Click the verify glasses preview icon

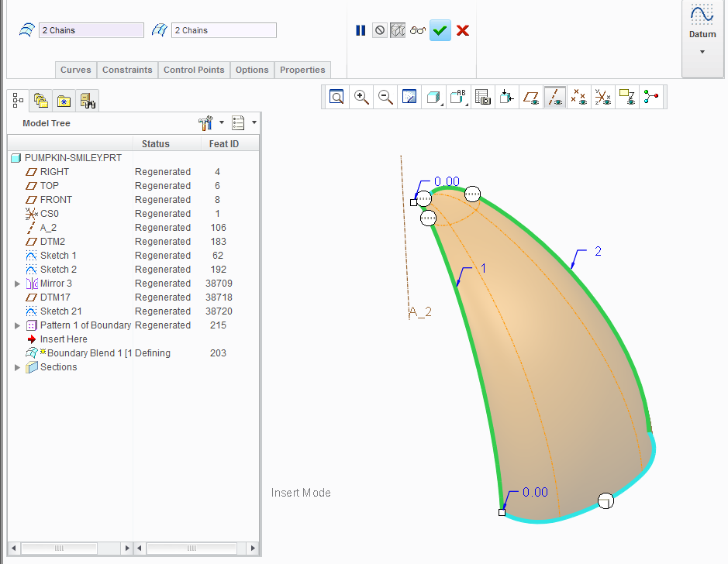coord(417,31)
